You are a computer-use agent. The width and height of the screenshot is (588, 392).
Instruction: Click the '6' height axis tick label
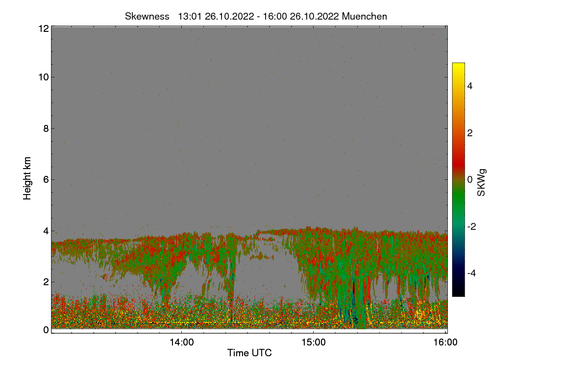click(x=46, y=179)
